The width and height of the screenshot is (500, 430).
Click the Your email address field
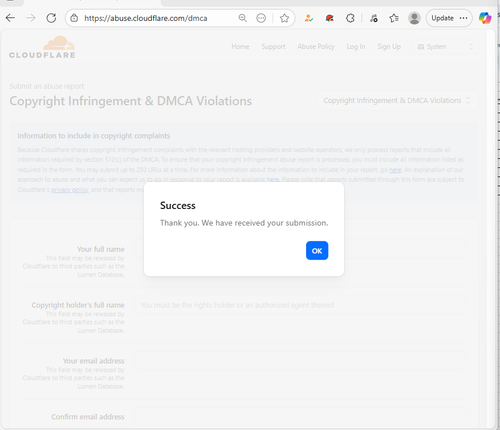pos(300,361)
